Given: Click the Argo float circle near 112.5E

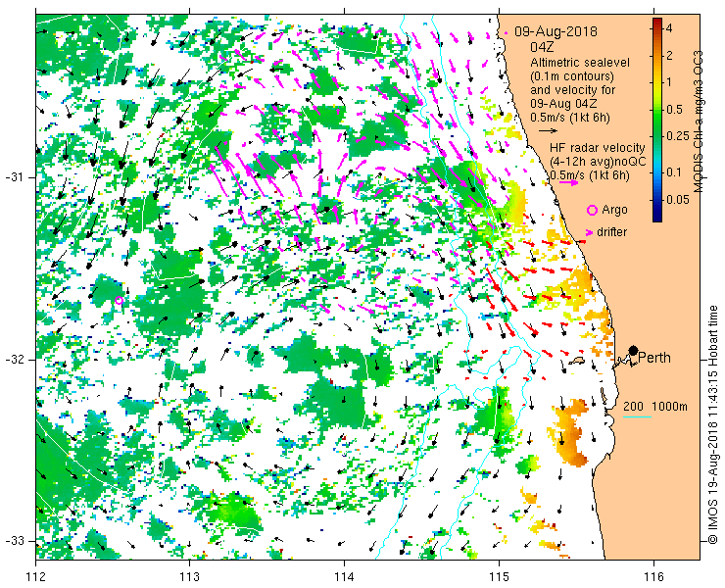Looking at the screenshot, I should pyautogui.click(x=119, y=300).
